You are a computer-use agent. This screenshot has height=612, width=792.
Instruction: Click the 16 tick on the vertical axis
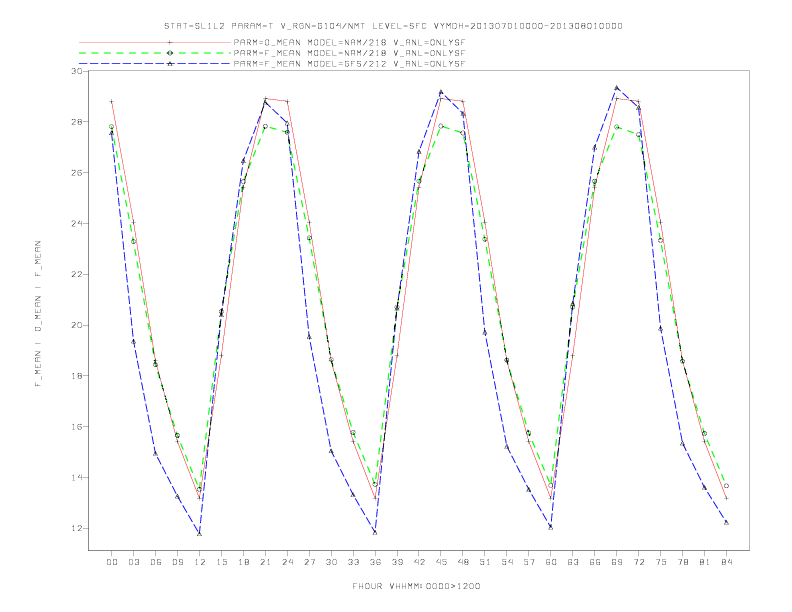(x=76, y=427)
